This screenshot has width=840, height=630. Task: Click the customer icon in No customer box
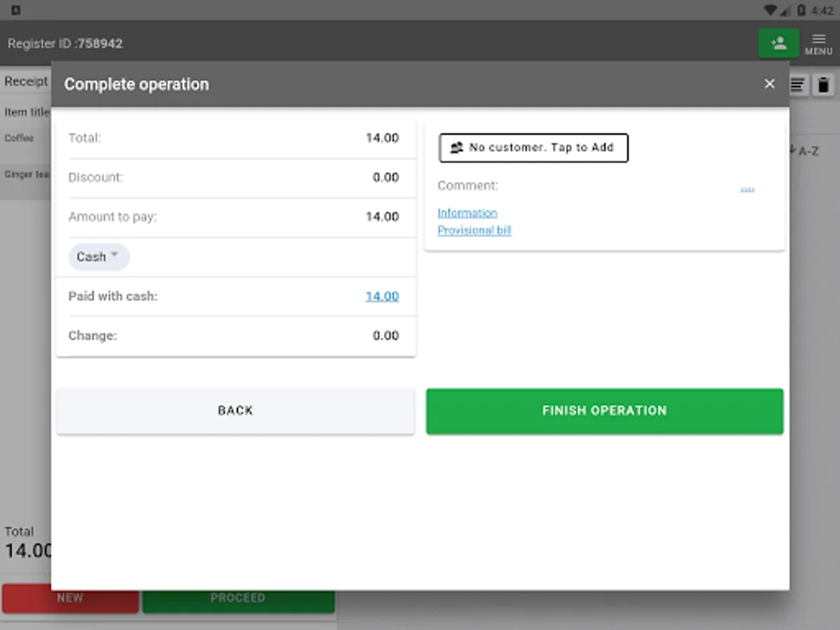[x=456, y=148]
